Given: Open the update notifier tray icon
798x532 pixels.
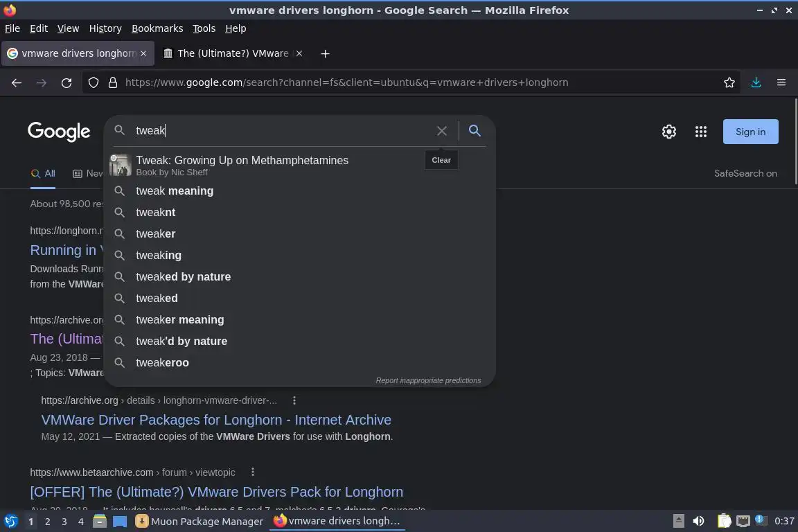Looking at the screenshot, I should (760, 520).
